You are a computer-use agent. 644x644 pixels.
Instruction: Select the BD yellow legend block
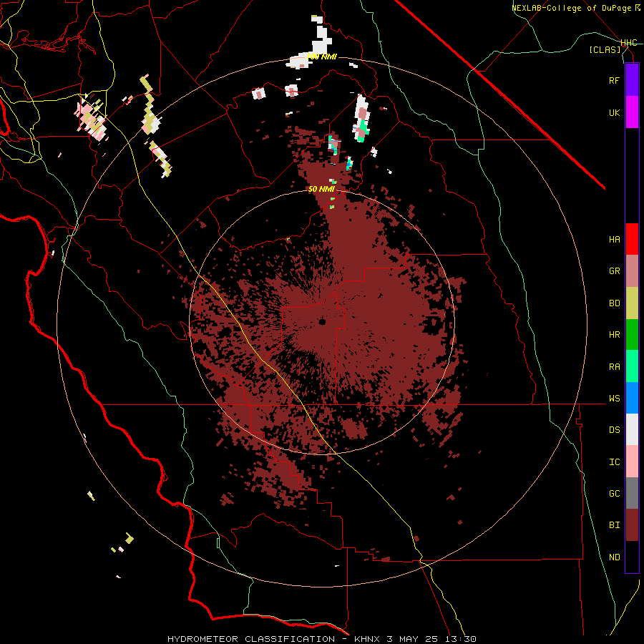click(632, 303)
